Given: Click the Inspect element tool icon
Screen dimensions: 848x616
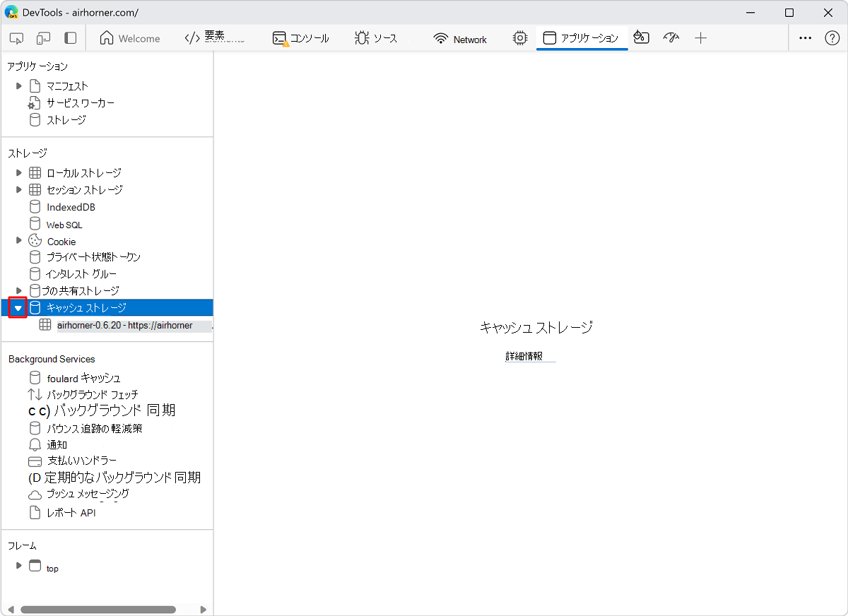Looking at the screenshot, I should pos(17,38).
